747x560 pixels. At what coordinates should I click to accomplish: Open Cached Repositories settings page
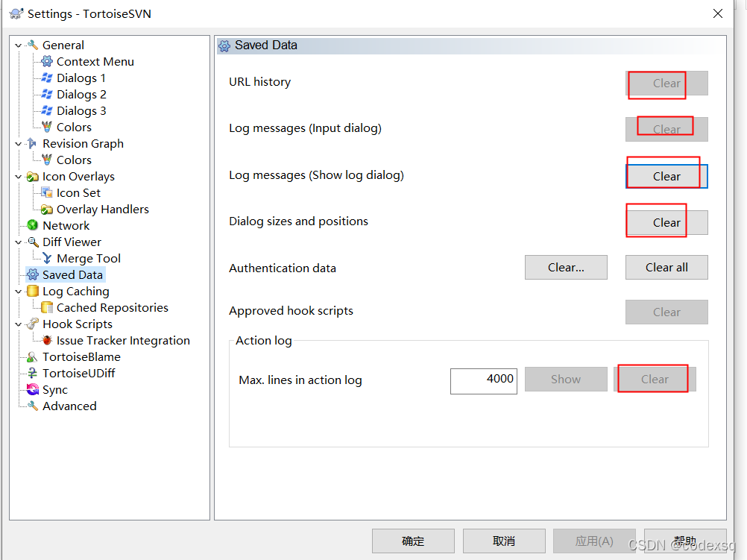click(x=113, y=307)
